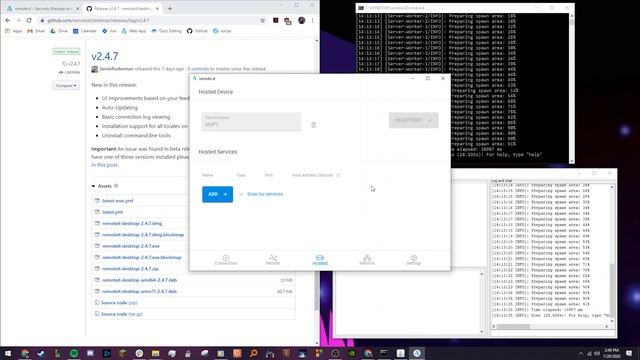Open the Connections tab in remote.it
The image size is (640, 360).
[226, 260]
